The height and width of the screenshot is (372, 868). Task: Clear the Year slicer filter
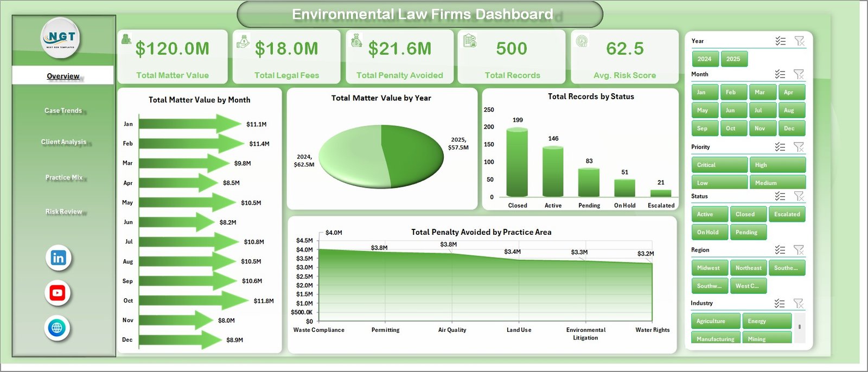pyautogui.click(x=799, y=41)
